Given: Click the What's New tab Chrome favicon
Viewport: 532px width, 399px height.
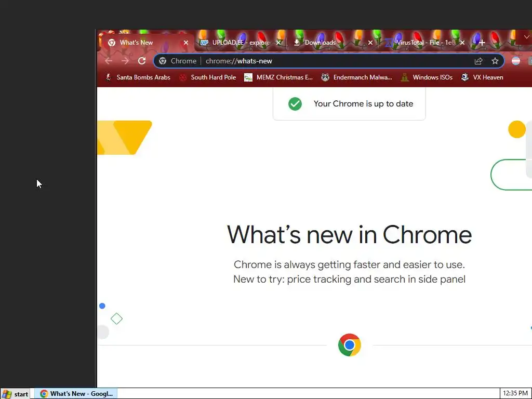Looking at the screenshot, I should pyautogui.click(x=112, y=43).
